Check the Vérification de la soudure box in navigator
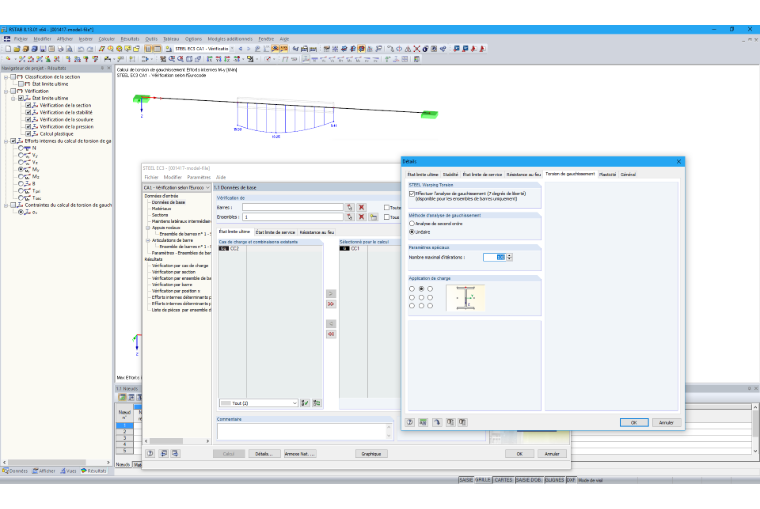The image size is (760, 509). (28, 119)
